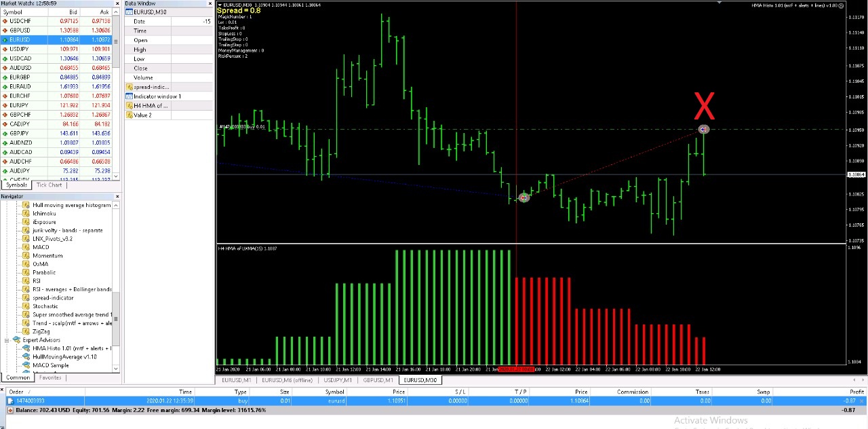This screenshot has width=868, height=429.
Task: Click the EURUSD,M30 chart icon in Data Window
Action: click(130, 12)
